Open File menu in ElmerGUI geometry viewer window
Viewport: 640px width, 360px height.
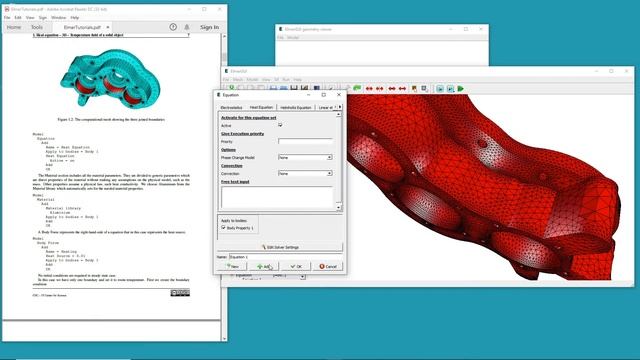pos(280,38)
